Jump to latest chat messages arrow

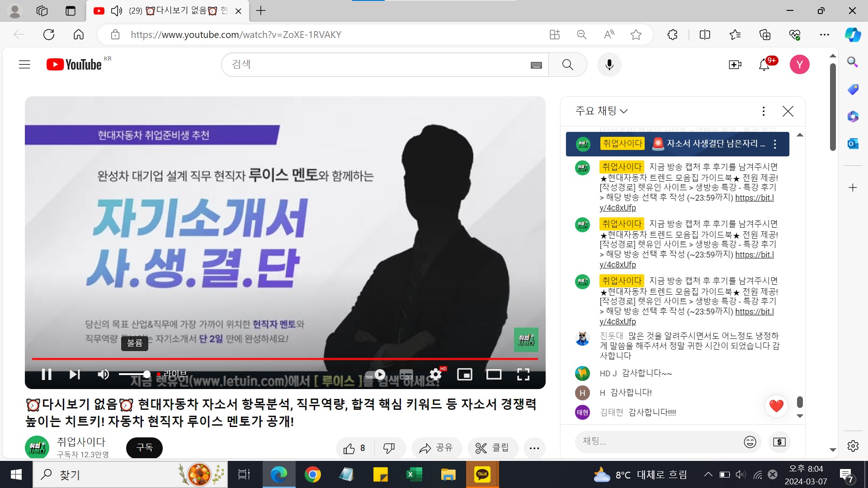point(800,416)
